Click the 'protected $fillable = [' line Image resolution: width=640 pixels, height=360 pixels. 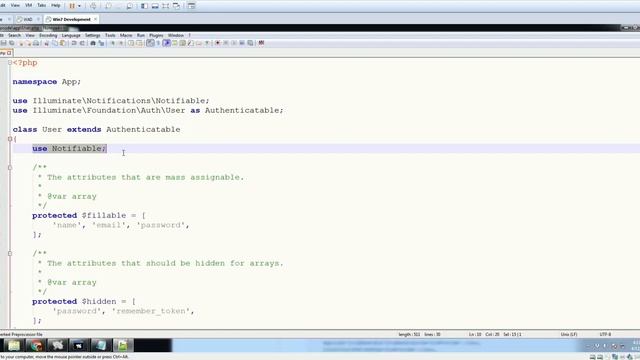click(x=89, y=215)
